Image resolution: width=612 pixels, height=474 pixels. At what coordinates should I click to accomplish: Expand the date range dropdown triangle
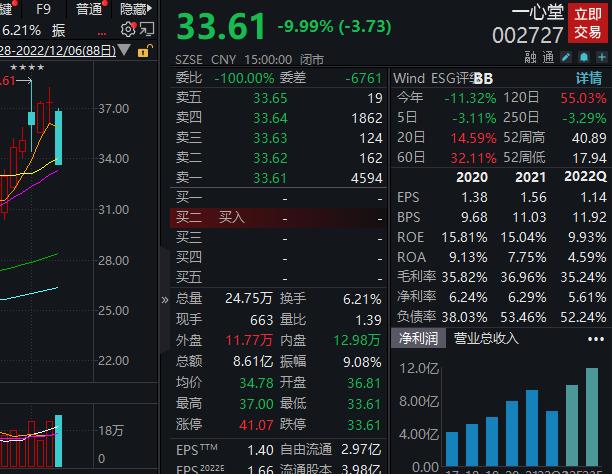point(124,50)
